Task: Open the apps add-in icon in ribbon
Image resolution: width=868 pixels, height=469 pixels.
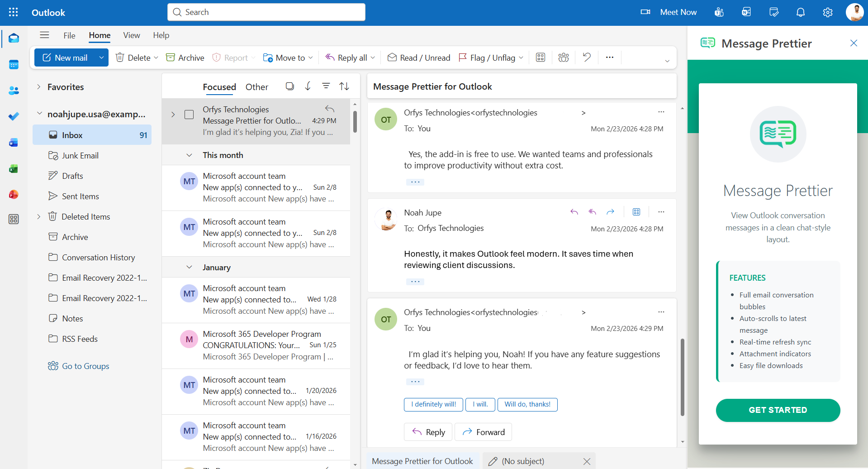Action: pyautogui.click(x=541, y=57)
